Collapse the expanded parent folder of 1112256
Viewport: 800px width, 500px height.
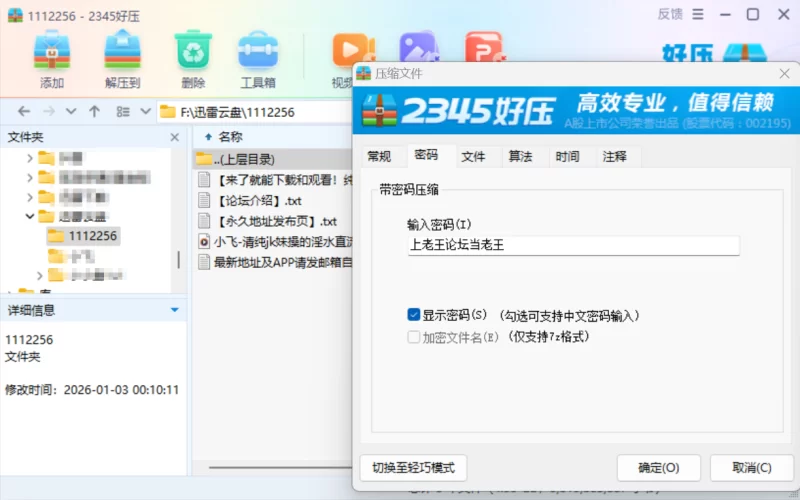coord(30,216)
